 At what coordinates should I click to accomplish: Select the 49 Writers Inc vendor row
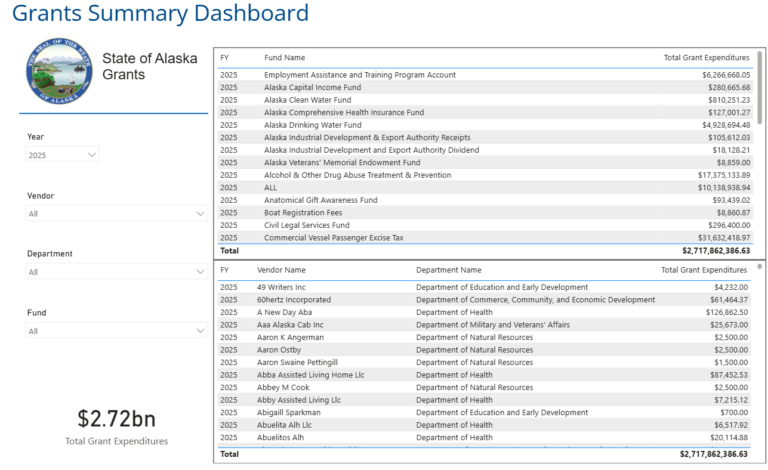tap(485, 287)
